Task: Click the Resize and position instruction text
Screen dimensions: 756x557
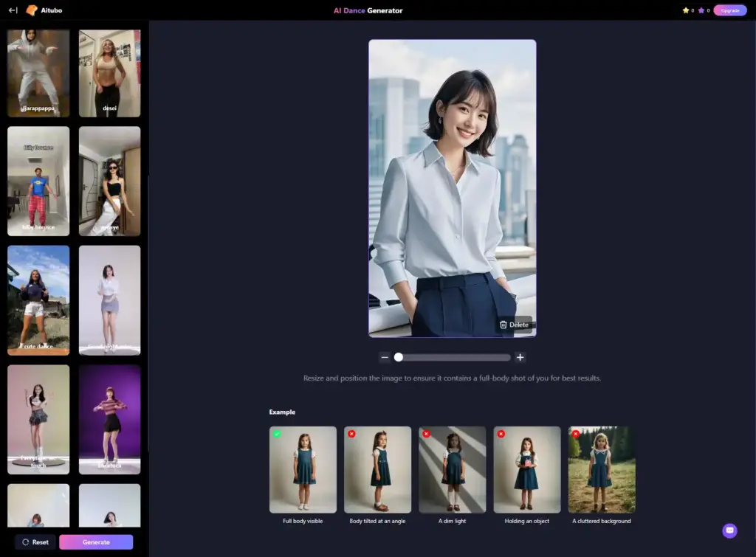Action: click(x=453, y=378)
